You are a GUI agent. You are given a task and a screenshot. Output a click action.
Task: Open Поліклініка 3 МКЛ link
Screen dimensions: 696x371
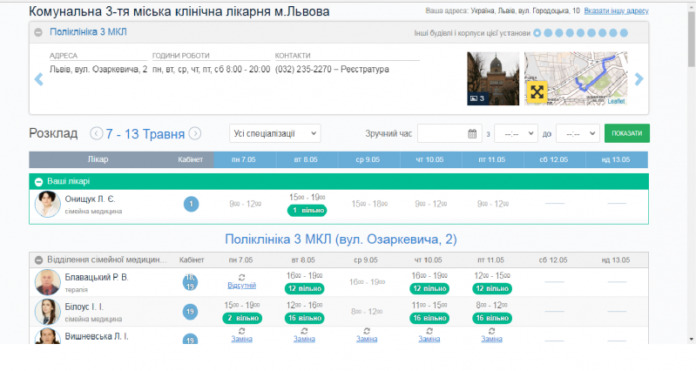click(88, 32)
